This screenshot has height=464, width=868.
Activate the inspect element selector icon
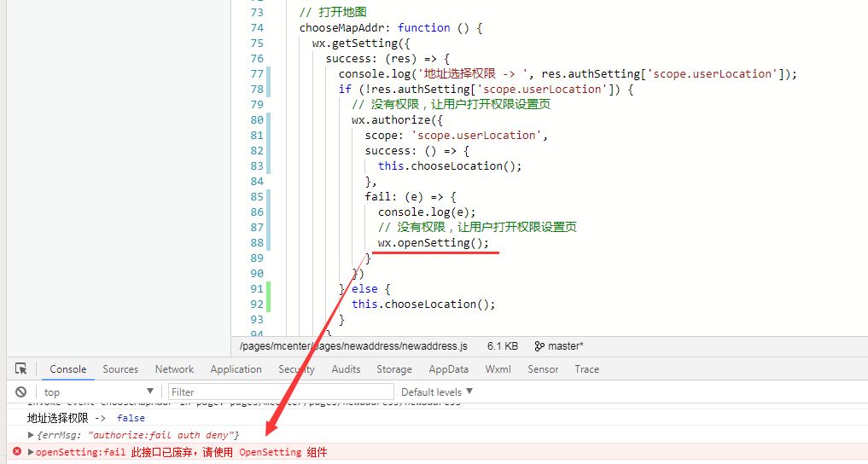click(21, 368)
